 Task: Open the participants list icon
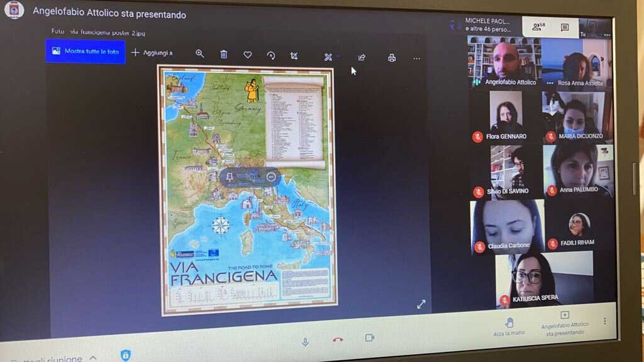click(538, 27)
